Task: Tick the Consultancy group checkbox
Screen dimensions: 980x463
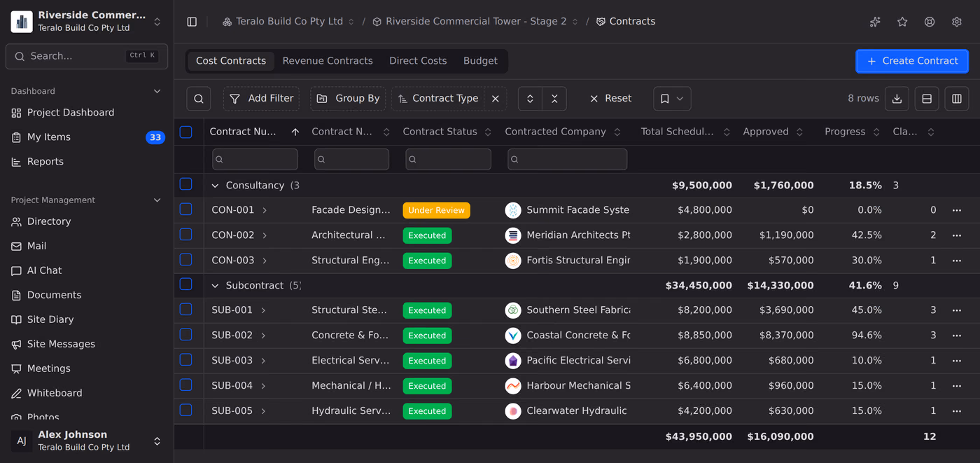Action: pos(185,184)
